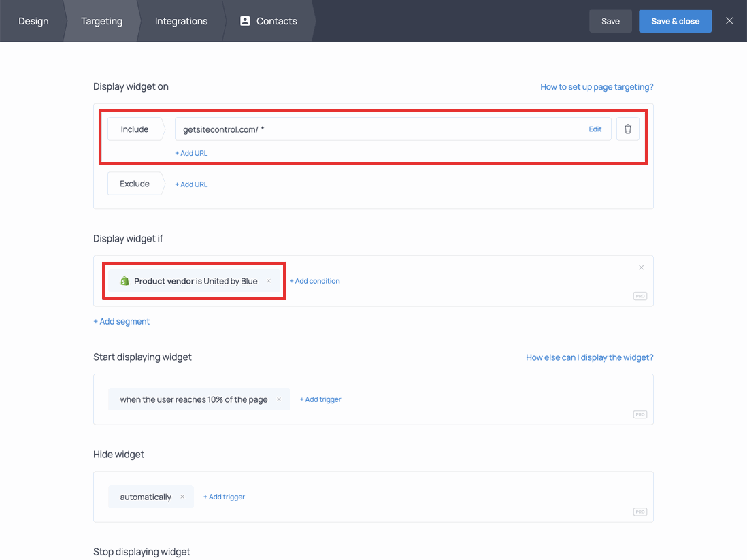Remove the 10% page scroll trigger
This screenshot has height=560, width=747.
(x=279, y=399)
